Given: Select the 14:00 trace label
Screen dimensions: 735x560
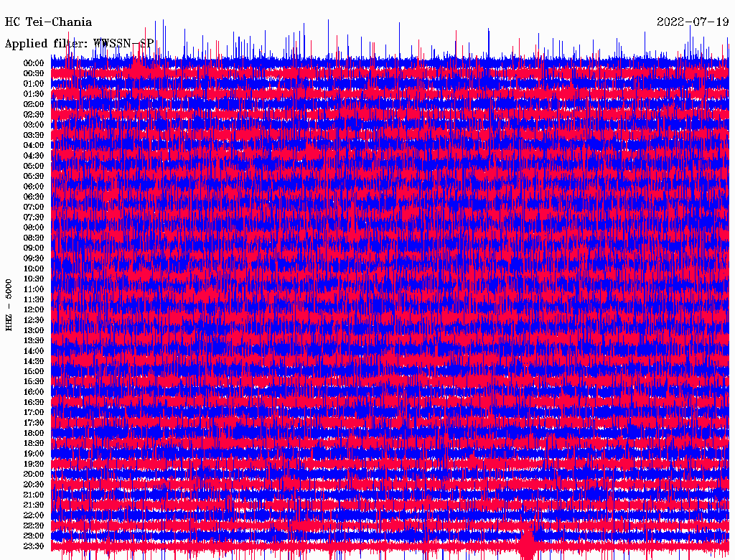Looking at the screenshot, I should pyautogui.click(x=34, y=350).
